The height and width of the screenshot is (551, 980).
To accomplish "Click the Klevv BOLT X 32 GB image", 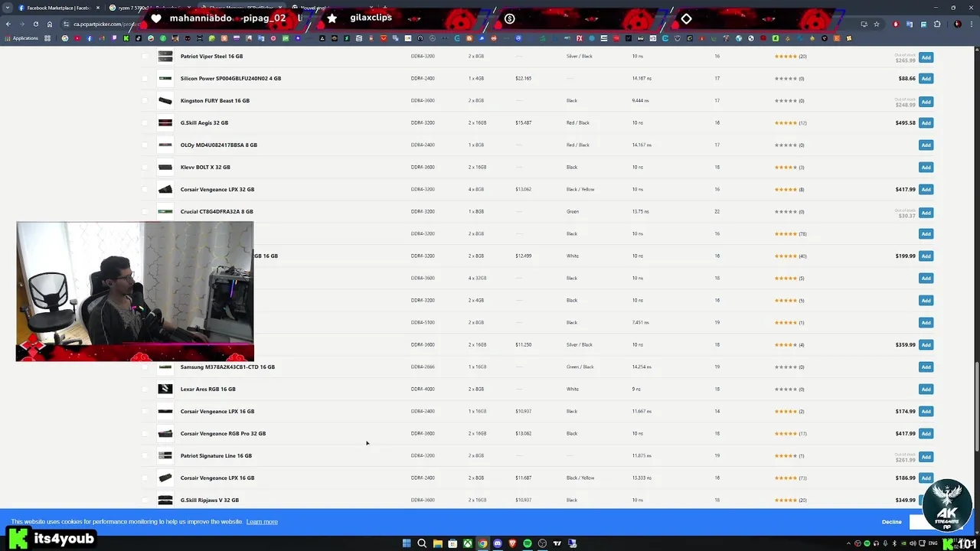I will [165, 167].
